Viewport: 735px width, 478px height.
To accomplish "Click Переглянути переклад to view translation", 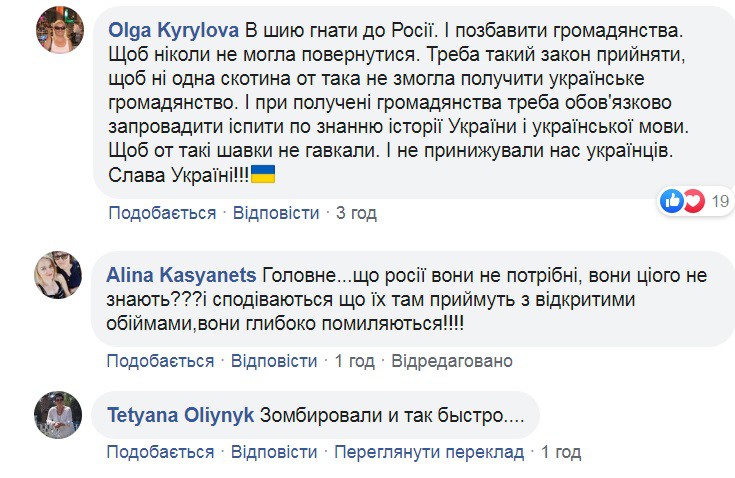I will coord(429,452).
